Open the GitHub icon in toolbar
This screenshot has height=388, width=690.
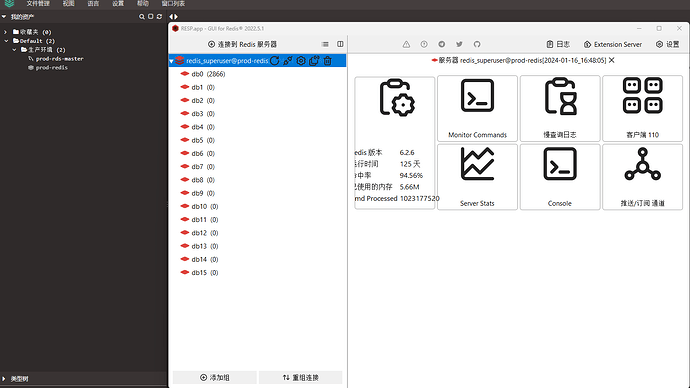(477, 44)
